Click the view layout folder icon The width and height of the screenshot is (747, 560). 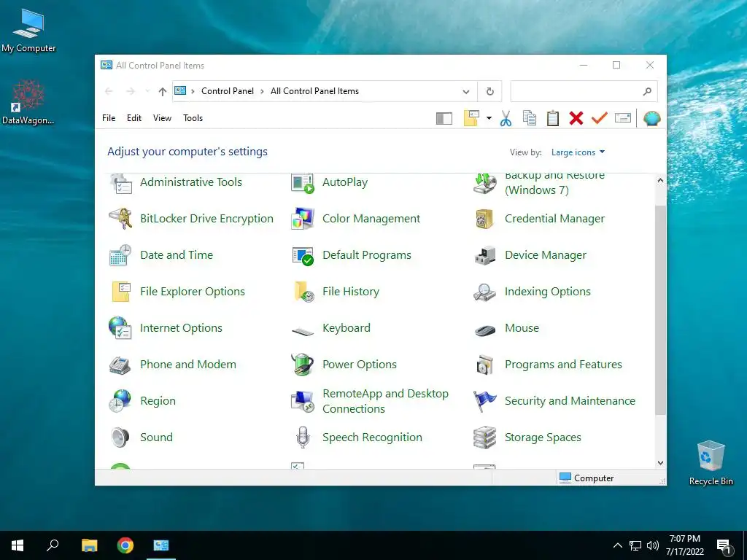pos(471,118)
